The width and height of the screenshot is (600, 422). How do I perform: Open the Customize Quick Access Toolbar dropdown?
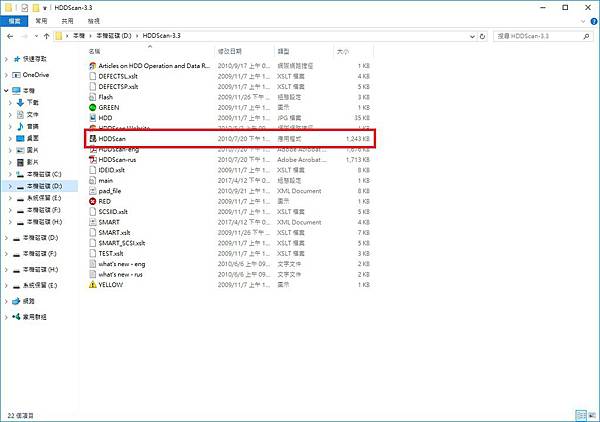[x=45, y=8]
